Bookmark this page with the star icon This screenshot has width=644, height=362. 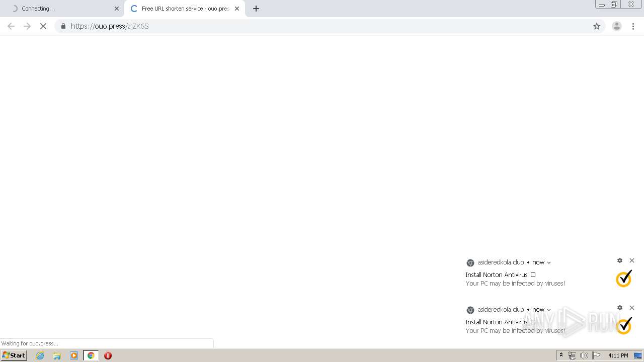(597, 26)
